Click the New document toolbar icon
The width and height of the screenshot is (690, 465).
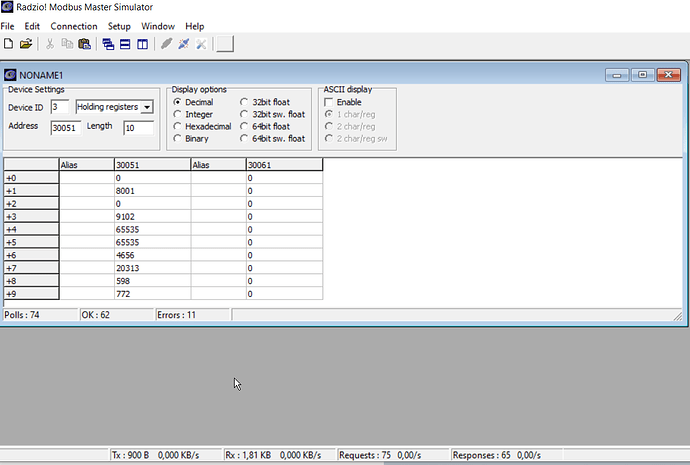tap(9, 44)
